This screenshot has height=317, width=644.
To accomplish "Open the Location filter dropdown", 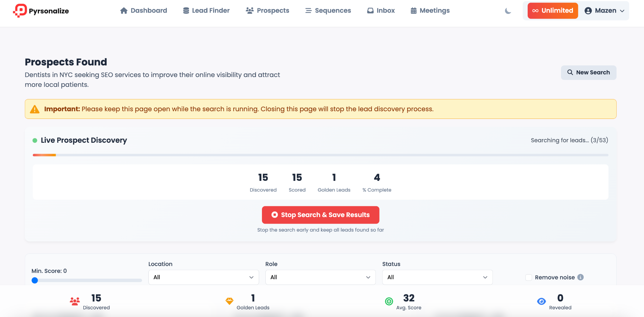I will coord(203,277).
